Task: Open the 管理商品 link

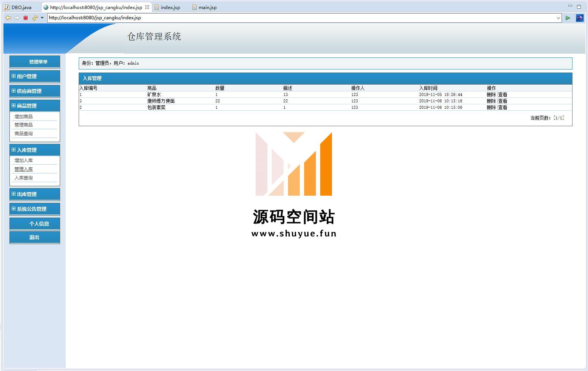Action: (23, 125)
